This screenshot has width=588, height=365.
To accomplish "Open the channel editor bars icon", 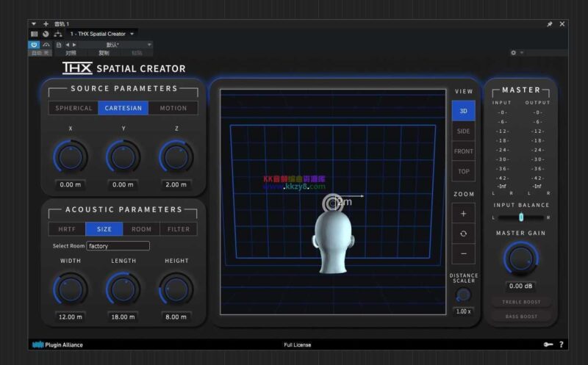I will pos(34,34).
